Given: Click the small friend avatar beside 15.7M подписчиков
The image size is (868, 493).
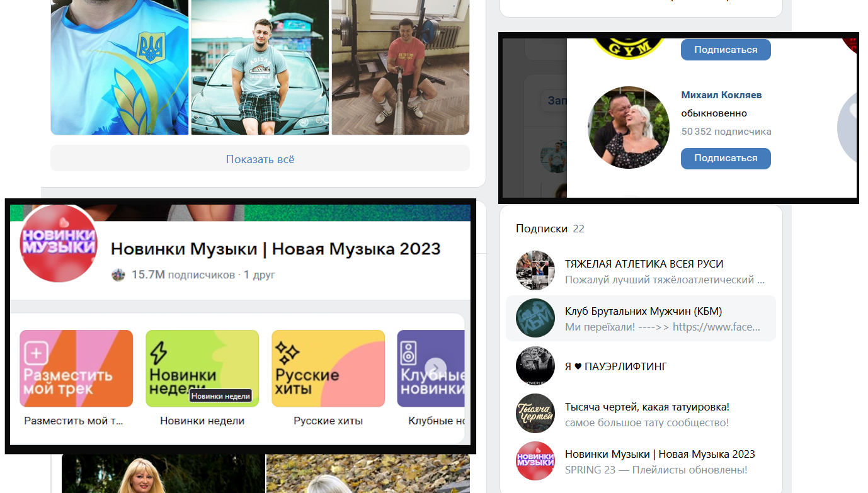Looking at the screenshot, I should [x=118, y=275].
